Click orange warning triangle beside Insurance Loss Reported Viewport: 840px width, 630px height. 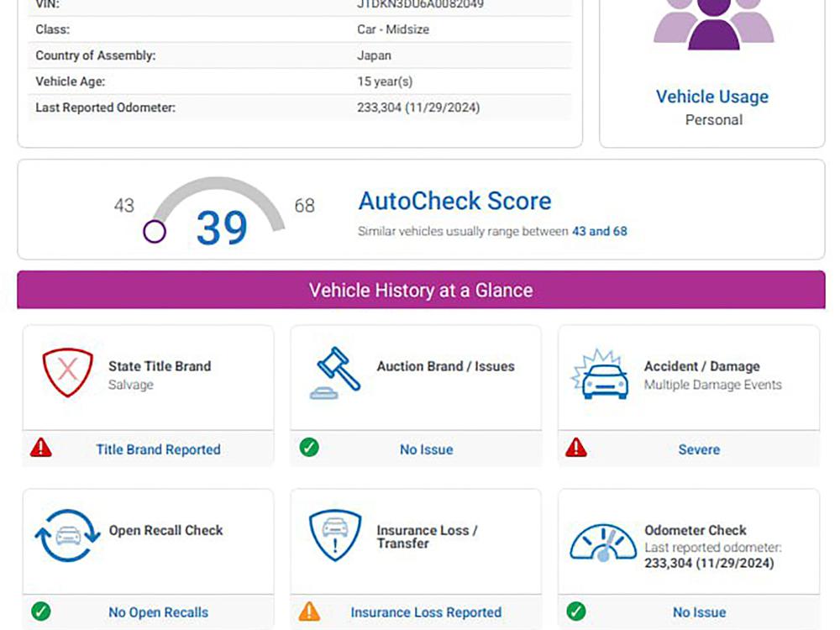pyautogui.click(x=309, y=612)
